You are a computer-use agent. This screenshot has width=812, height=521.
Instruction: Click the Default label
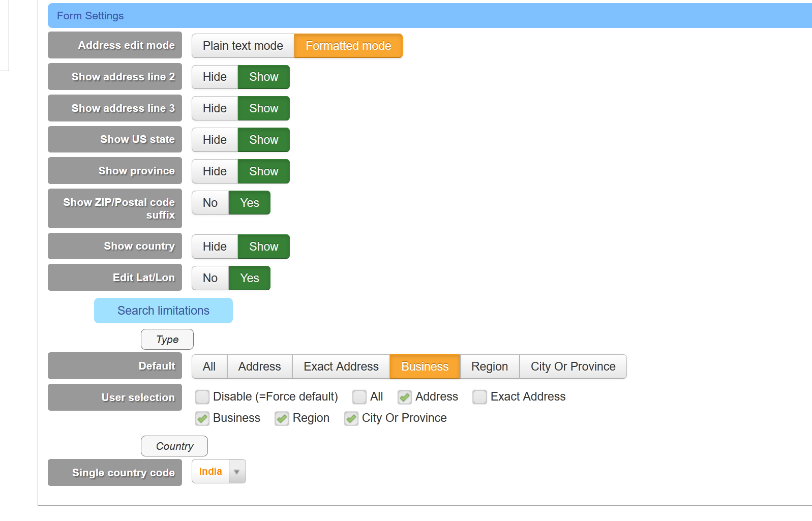coord(115,366)
